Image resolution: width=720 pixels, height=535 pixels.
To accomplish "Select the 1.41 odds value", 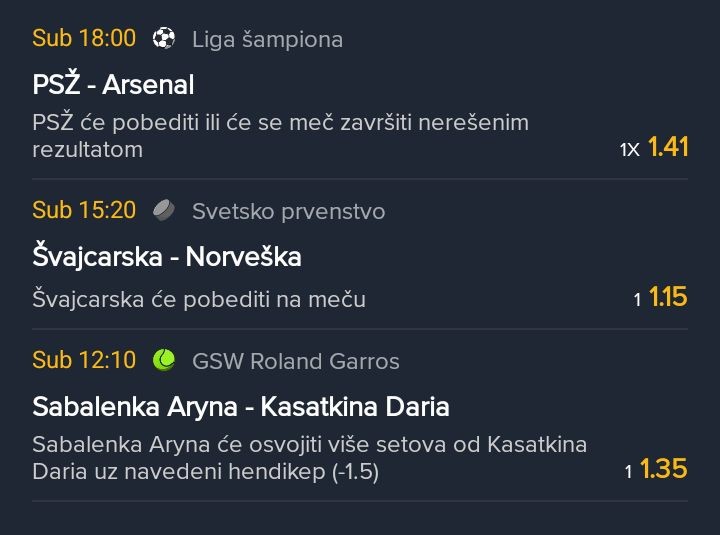I will tap(668, 147).
